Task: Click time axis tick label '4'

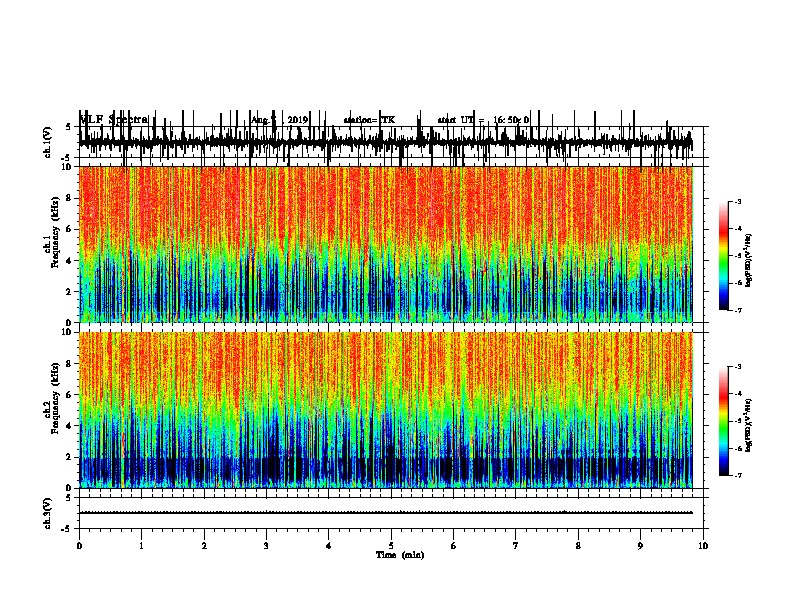Action: click(329, 546)
